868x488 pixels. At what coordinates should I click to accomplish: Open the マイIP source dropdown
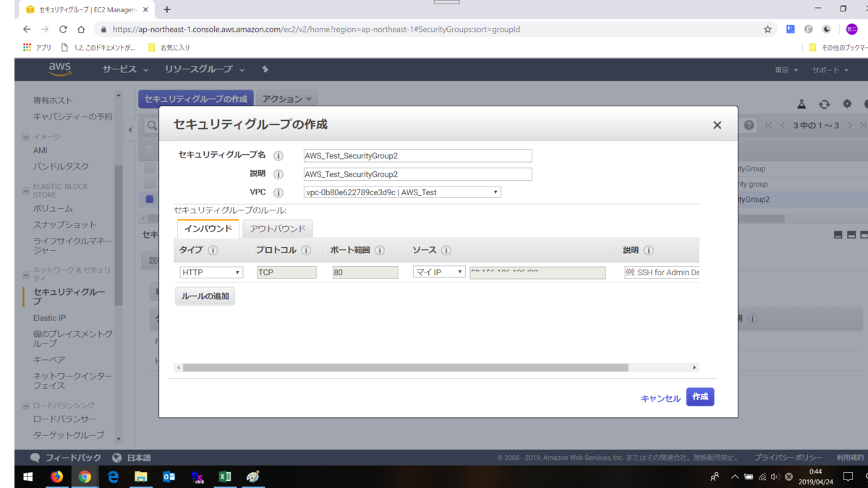pos(438,272)
